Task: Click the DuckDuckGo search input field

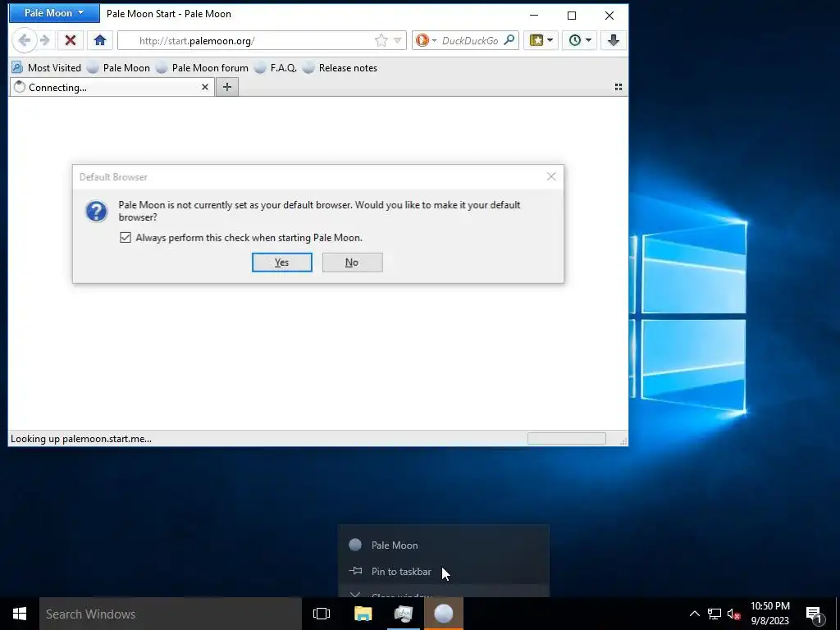Action: [470, 41]
